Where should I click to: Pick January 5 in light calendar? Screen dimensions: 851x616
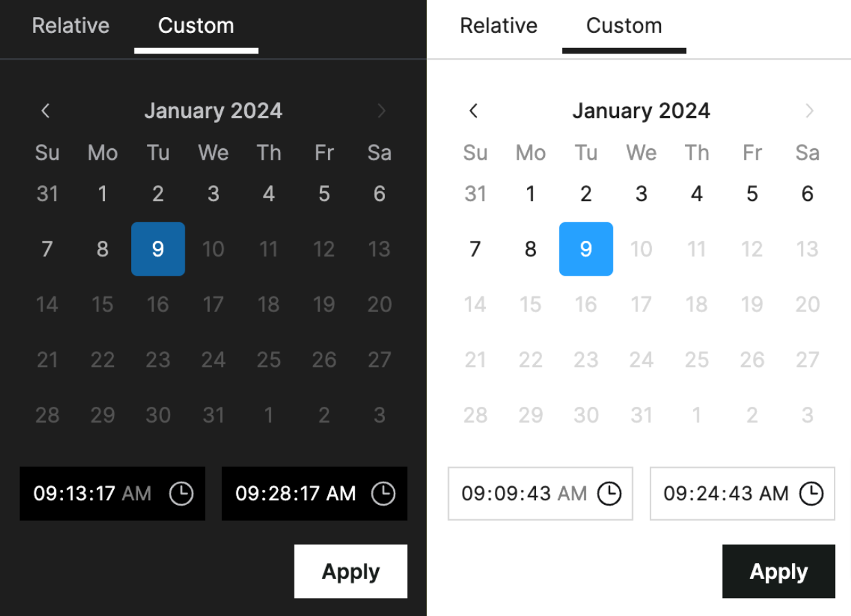[752, 194]
